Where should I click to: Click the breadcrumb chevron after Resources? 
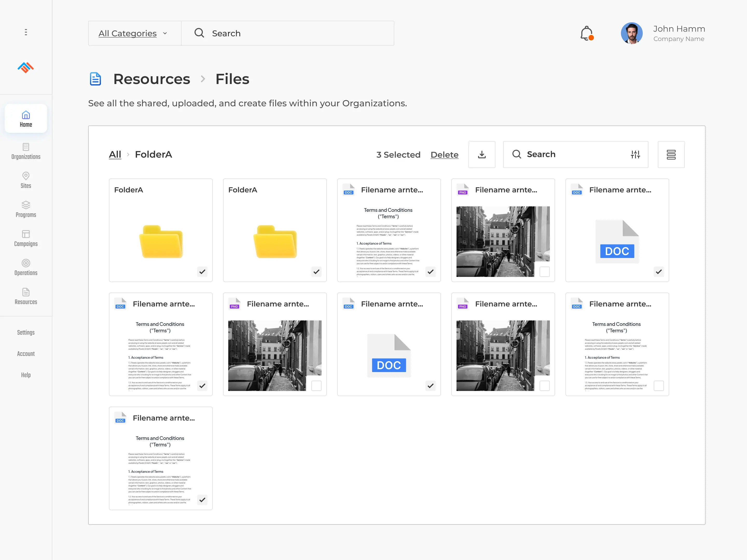point(203,79)
